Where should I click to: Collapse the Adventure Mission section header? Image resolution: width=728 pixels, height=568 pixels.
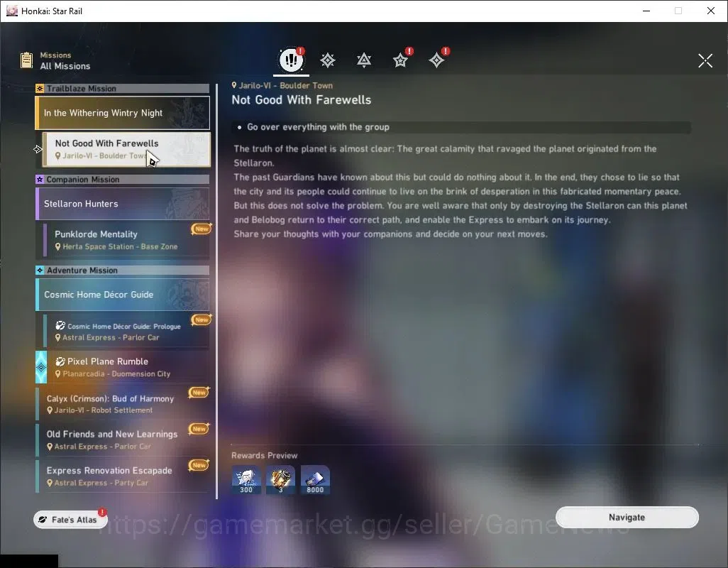pos(123,271)
